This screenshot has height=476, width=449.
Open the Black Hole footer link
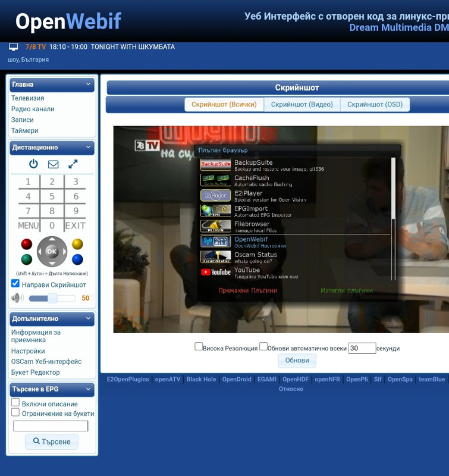pos(201,379)
